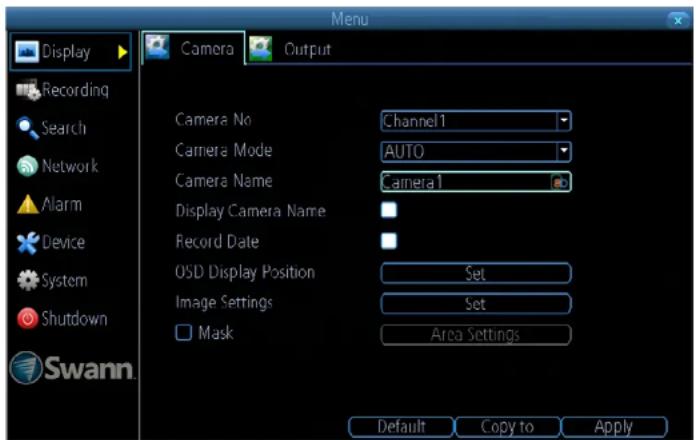This screenshot has height=440, width=696.
Task: Click the keyboard icon in Camera Name field
Action: point(559,182)
